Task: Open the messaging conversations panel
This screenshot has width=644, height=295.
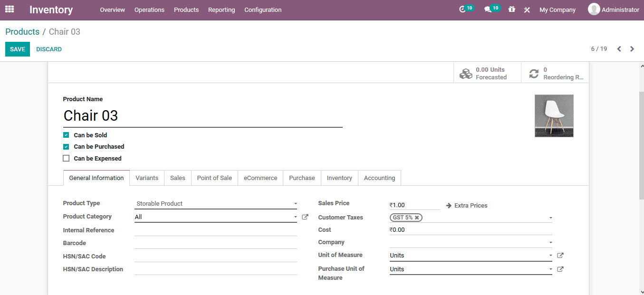Action: pyautogui.click(x=490, y=8)
